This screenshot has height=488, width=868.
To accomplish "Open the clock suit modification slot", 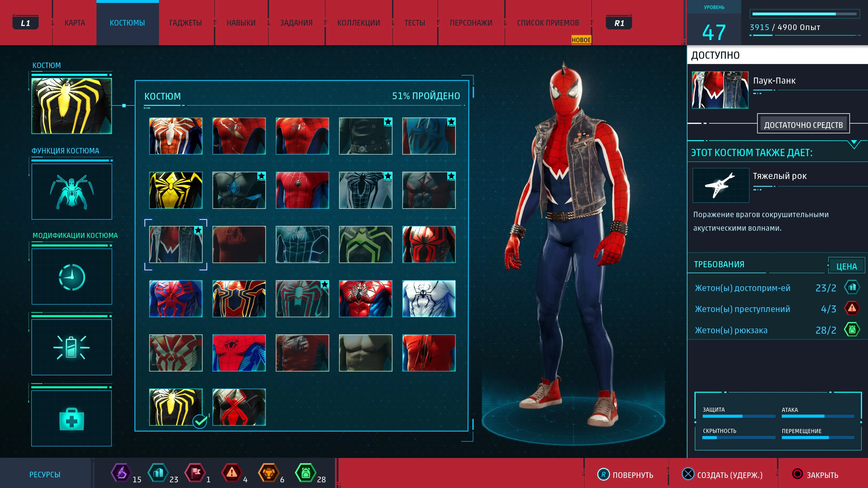I will pyautogui.click(x=72, y=277).
